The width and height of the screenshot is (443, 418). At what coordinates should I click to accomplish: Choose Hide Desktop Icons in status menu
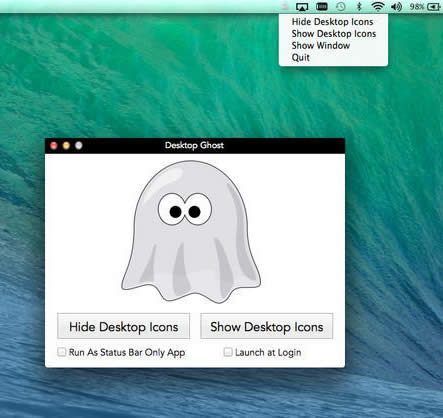click(x=333, y=22)
